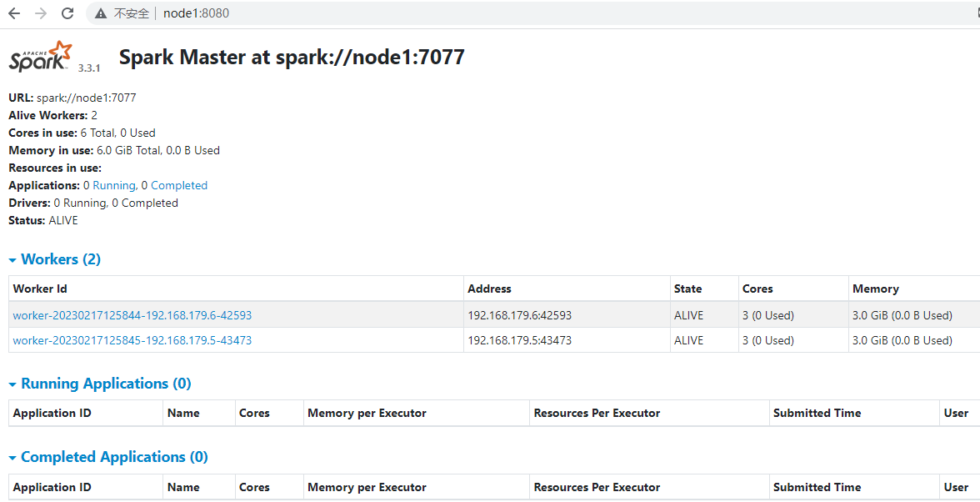The height and width of the screenshot is (502, 980).
Task: Open worker link ending in 192.168.179.5-43473
Action: [x=132, y=341]
